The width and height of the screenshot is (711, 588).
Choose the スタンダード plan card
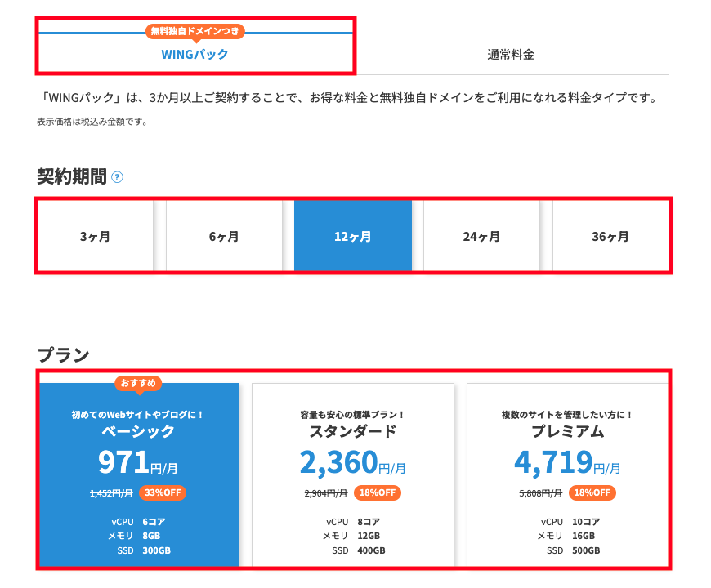353,474
